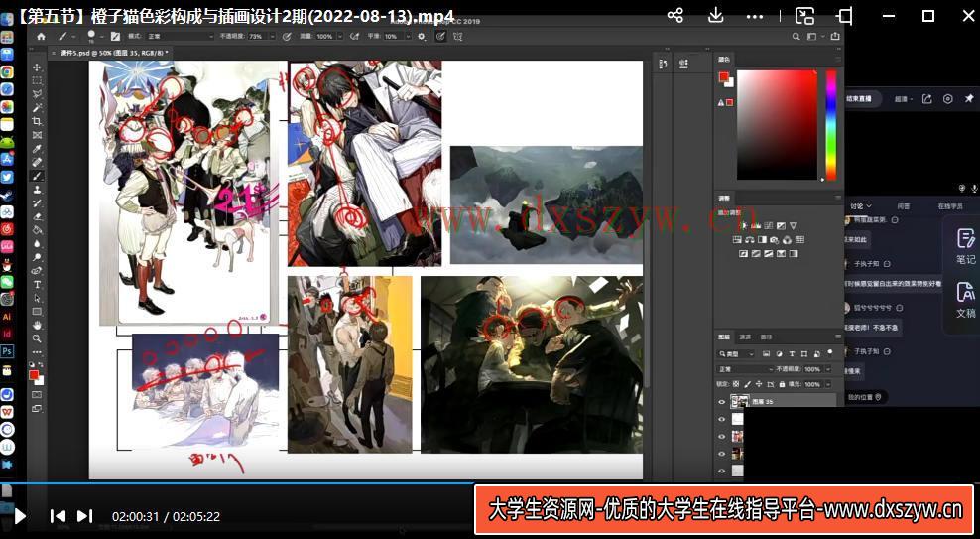Click the video player share icon
The image size is (980, 539).
[675, 16]
